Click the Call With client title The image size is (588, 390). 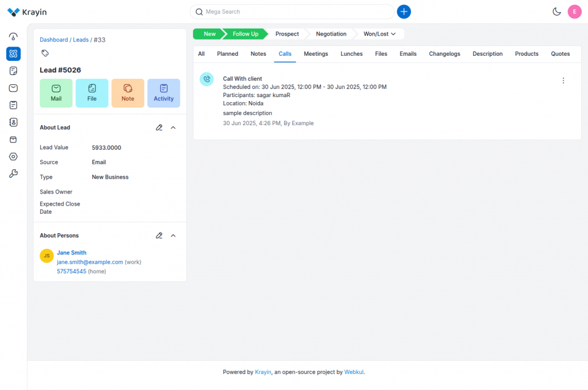(242, 79)
